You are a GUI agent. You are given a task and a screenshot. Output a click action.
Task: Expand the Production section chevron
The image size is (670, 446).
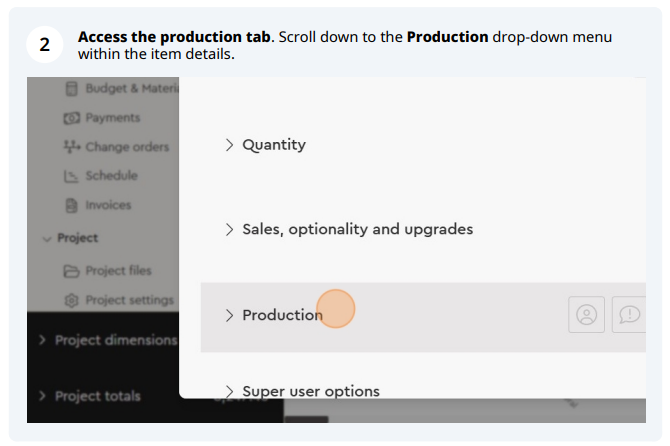(229, 315)
